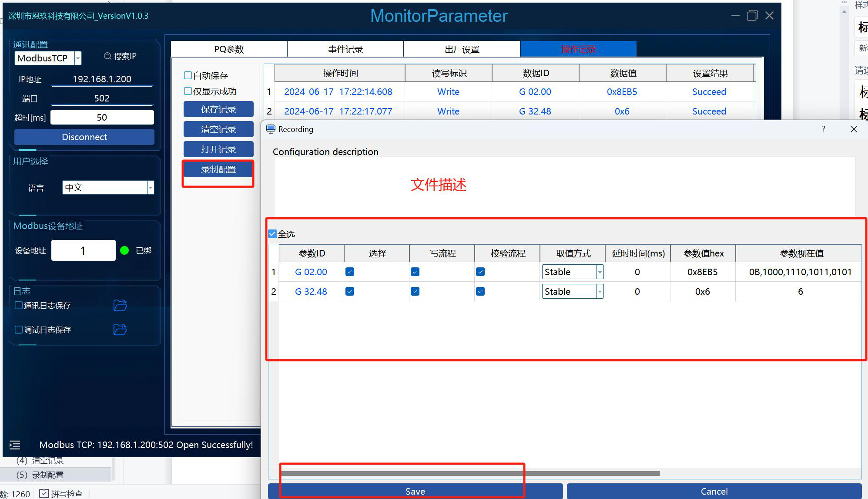Uncheck the 全选 select-all checkbox
The width and height of the screenshot is (868, 499).
(272, 234)
